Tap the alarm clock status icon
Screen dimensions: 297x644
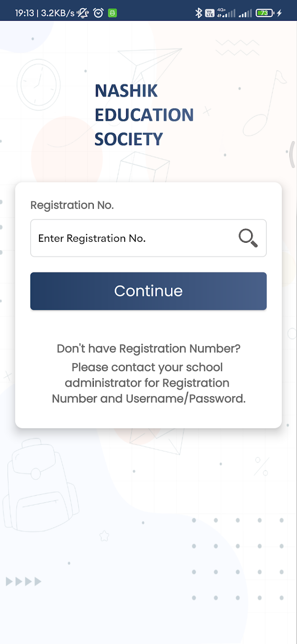point(98,13)
